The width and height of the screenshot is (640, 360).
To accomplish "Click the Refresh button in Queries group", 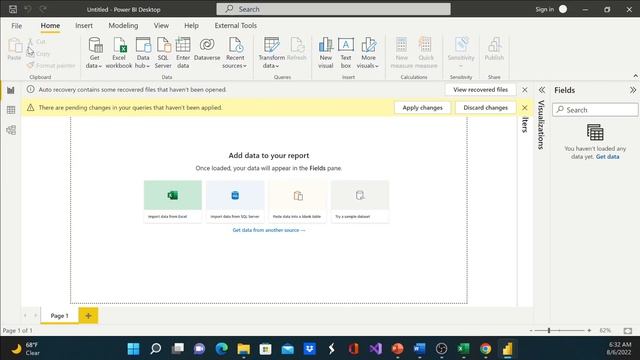I will (x=297, y=49).
